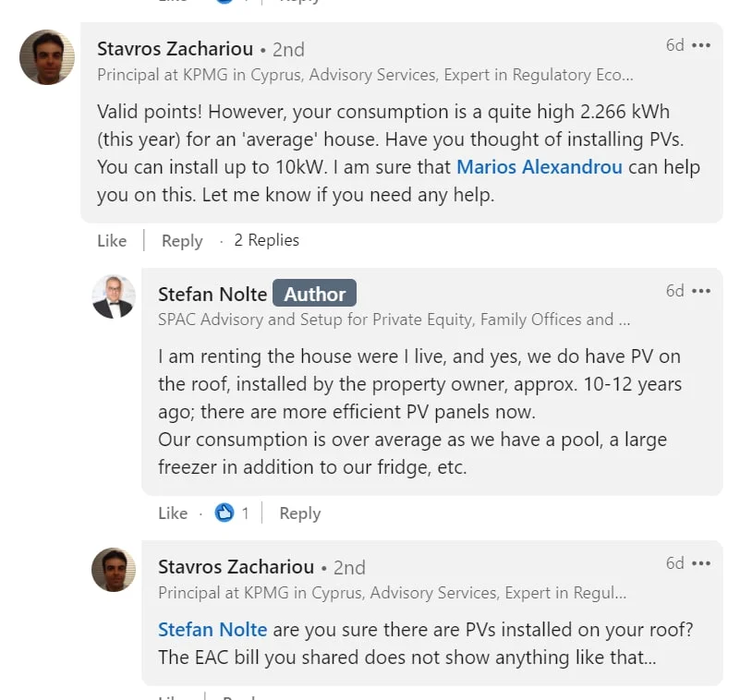Click Stavros Zachariou name in top comment

[175, 49]
